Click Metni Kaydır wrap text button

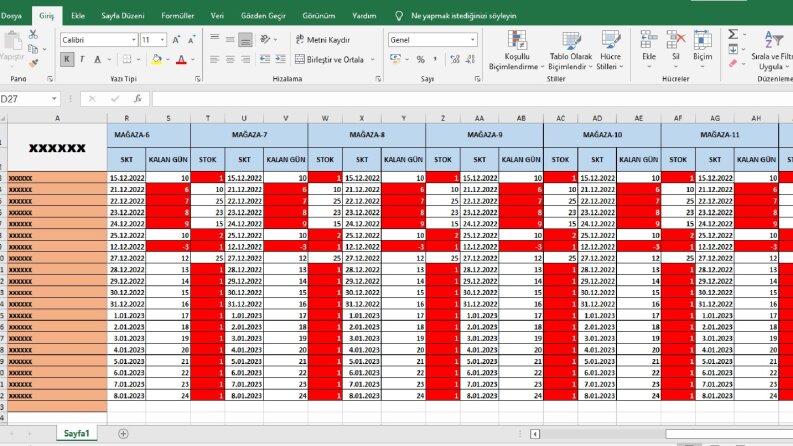(x=323, y=40)
